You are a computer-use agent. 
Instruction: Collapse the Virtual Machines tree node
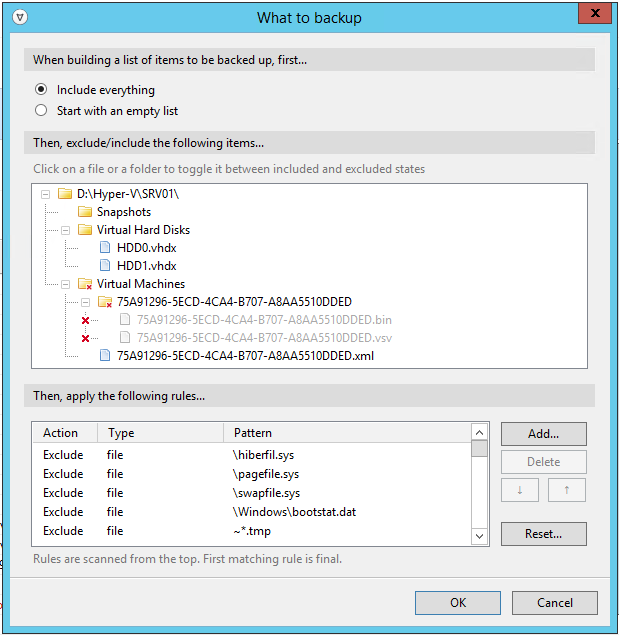coord(66,284)
